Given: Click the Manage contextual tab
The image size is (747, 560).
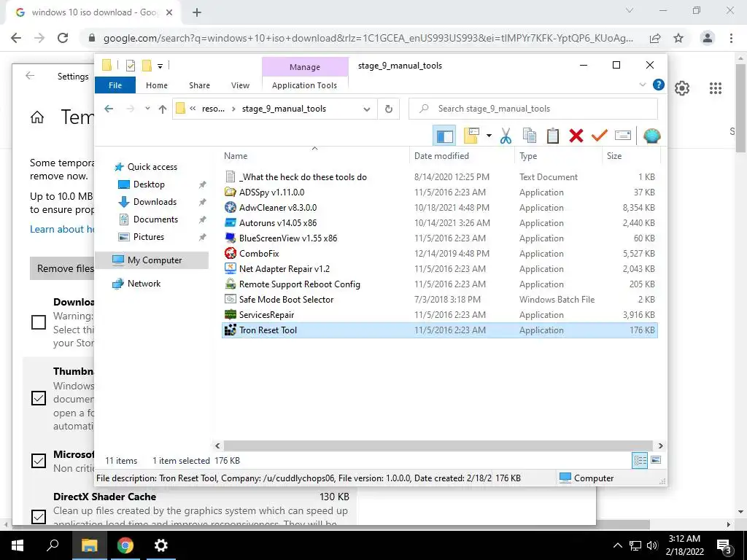Looking at the screenshot, I should click(305, 67).
